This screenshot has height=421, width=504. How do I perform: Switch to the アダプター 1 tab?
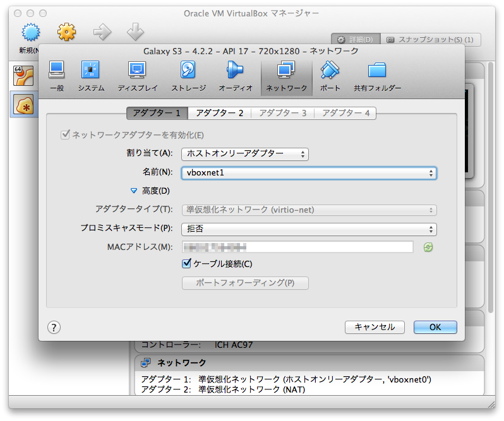(157, 113)
